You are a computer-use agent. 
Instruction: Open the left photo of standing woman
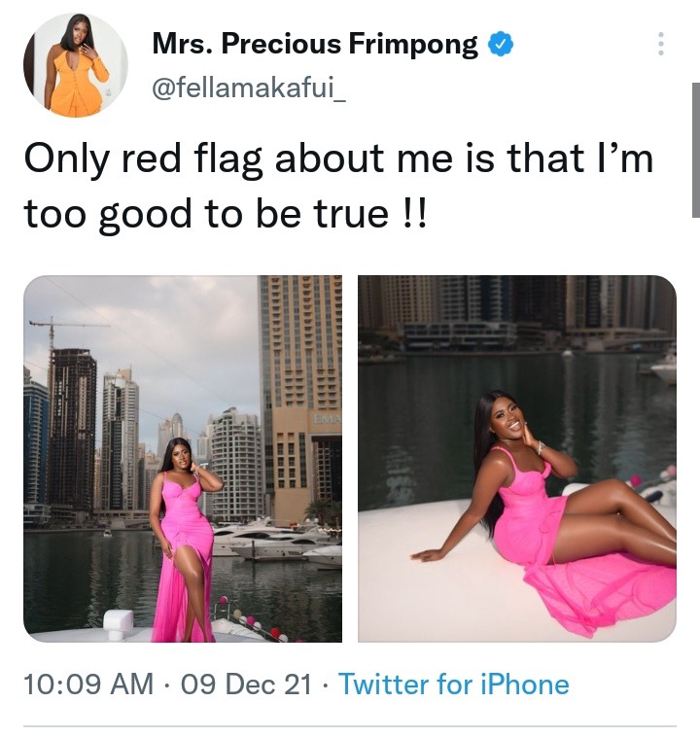(183, 459)
